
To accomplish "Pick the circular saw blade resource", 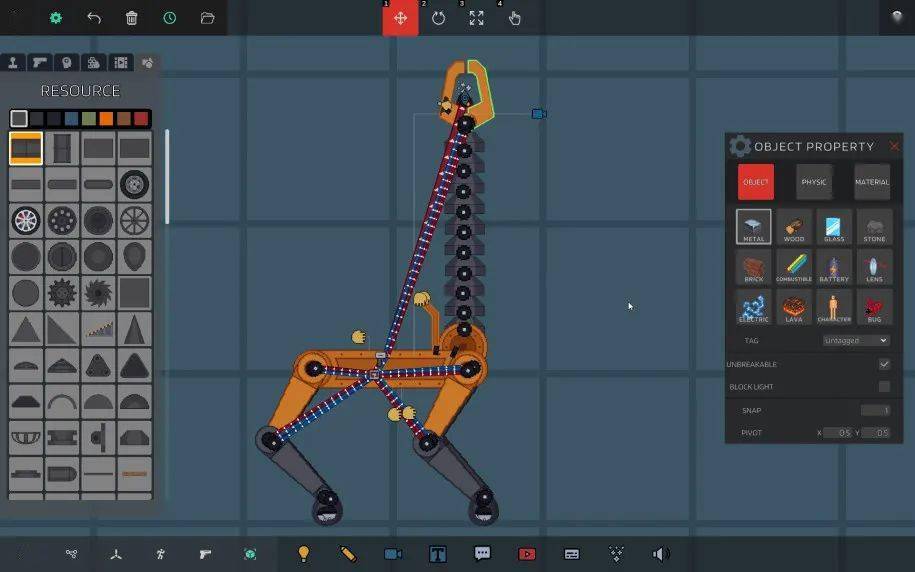I will (98, 293).
